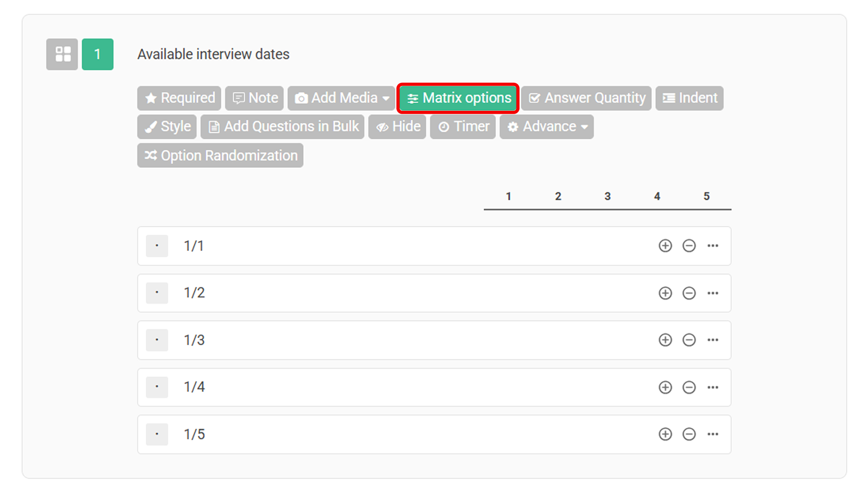The height and width of the screenshot is (493, 868).
Task: Click the Timer clock control
Action: coord(462,126)
